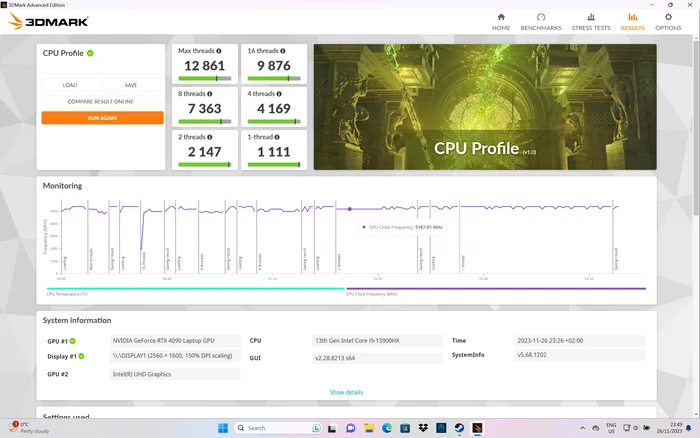Open Microsoft Edge from the taskbar

[387, 428]
